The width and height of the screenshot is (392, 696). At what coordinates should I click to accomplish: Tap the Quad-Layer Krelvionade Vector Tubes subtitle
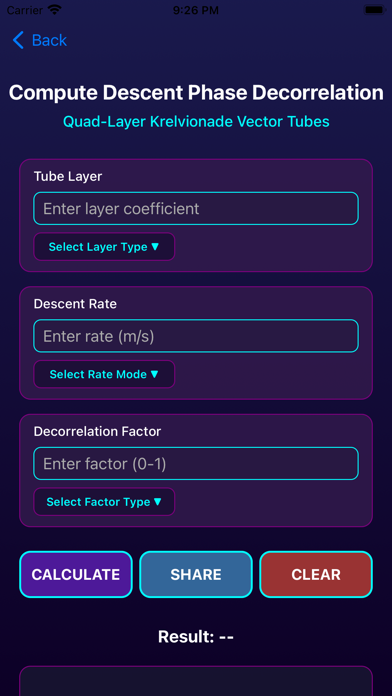coord(196,122)
